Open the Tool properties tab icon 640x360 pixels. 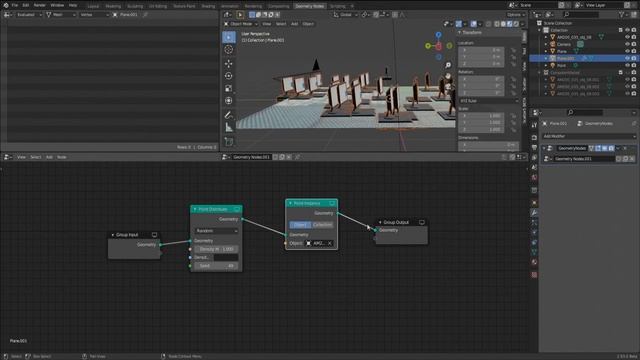pyautogui.click(x=534, y=125)
